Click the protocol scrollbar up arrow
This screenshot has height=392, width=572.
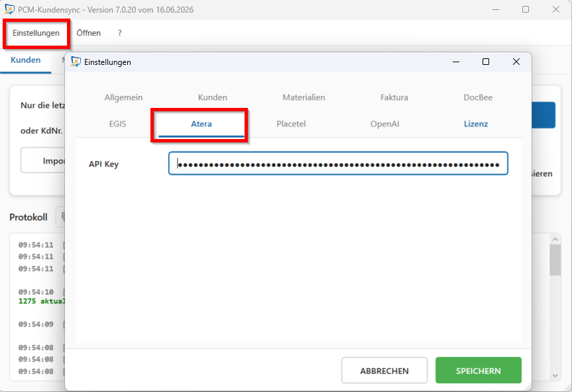click(555, 239)
